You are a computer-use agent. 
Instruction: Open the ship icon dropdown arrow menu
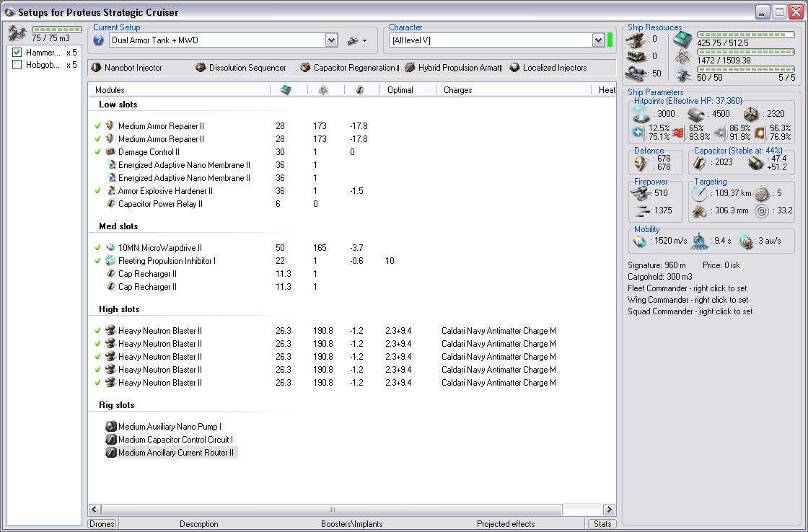pyautogui.click(x=364, y=41)
